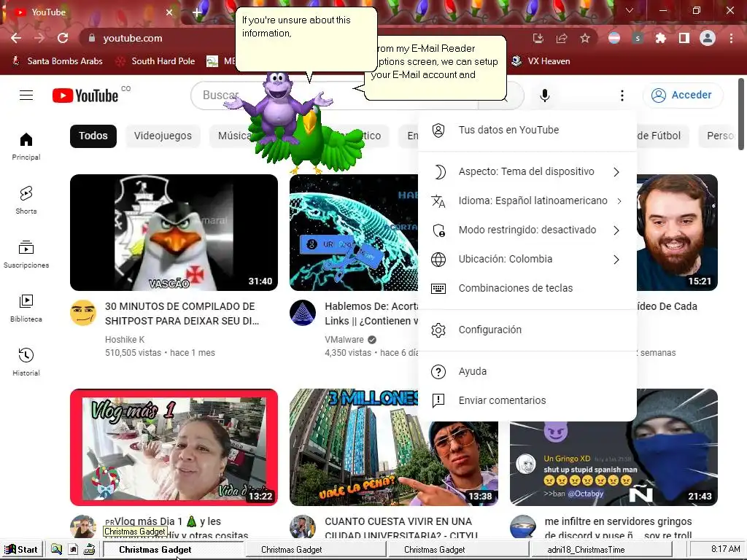Click the install app icon in address bar

tap(538, 38)
